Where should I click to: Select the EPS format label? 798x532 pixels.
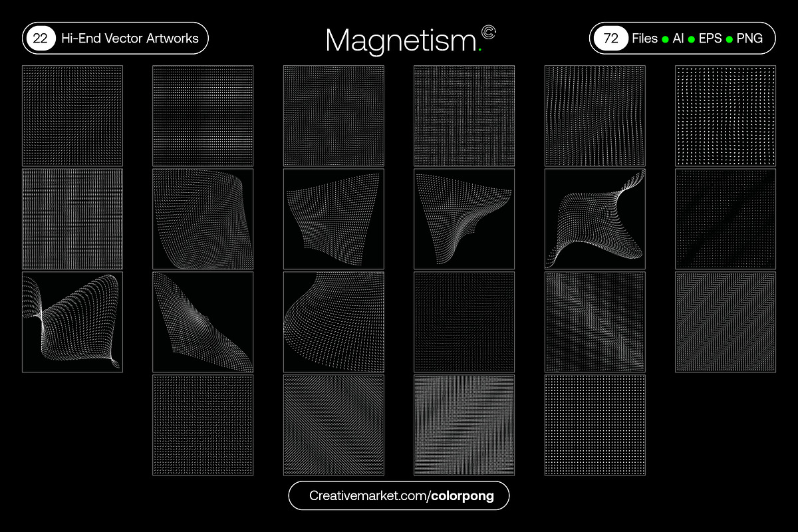[x=711, y=39]
